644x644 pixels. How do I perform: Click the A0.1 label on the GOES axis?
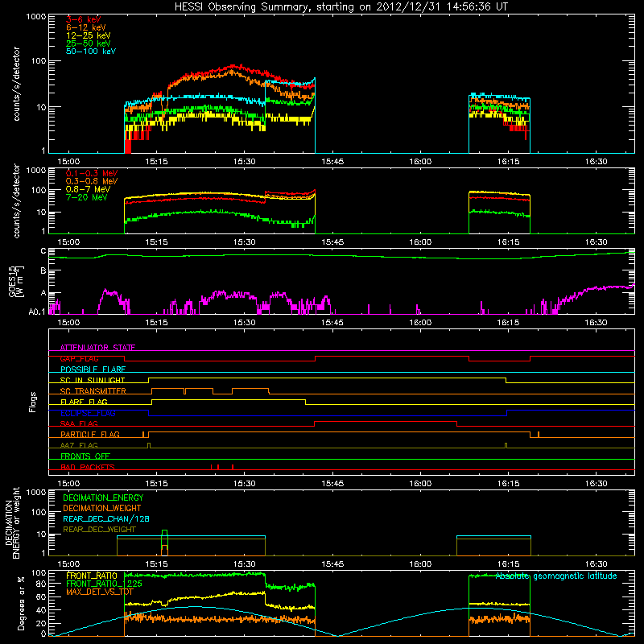(37, 312)
